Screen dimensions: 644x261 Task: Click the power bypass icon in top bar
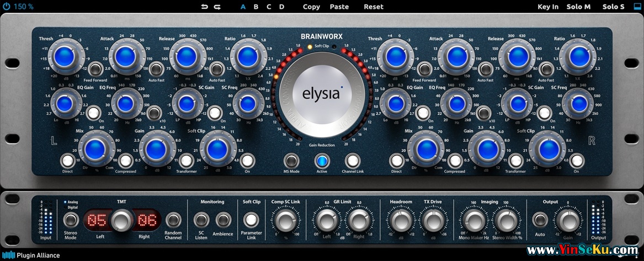(x=6, y=7)
